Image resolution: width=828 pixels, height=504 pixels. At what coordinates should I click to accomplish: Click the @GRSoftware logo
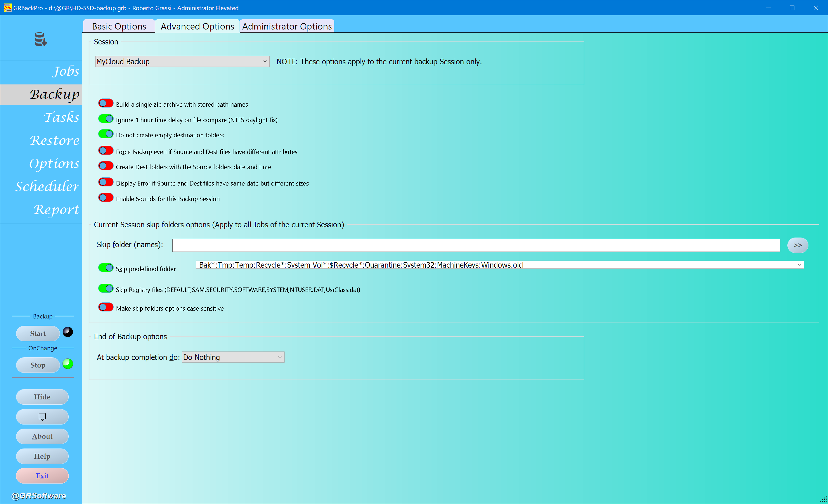[39, 496]
